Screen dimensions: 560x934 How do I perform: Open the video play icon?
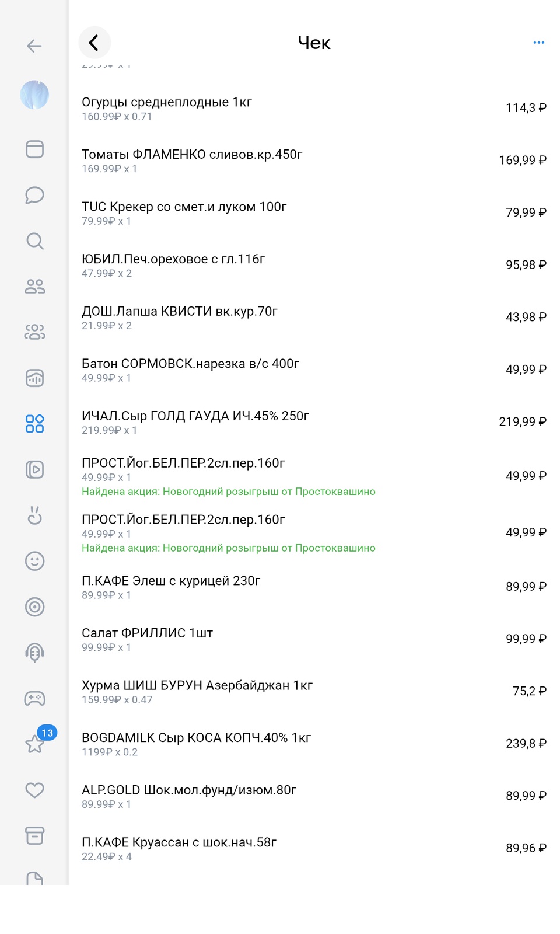point(34,469)
